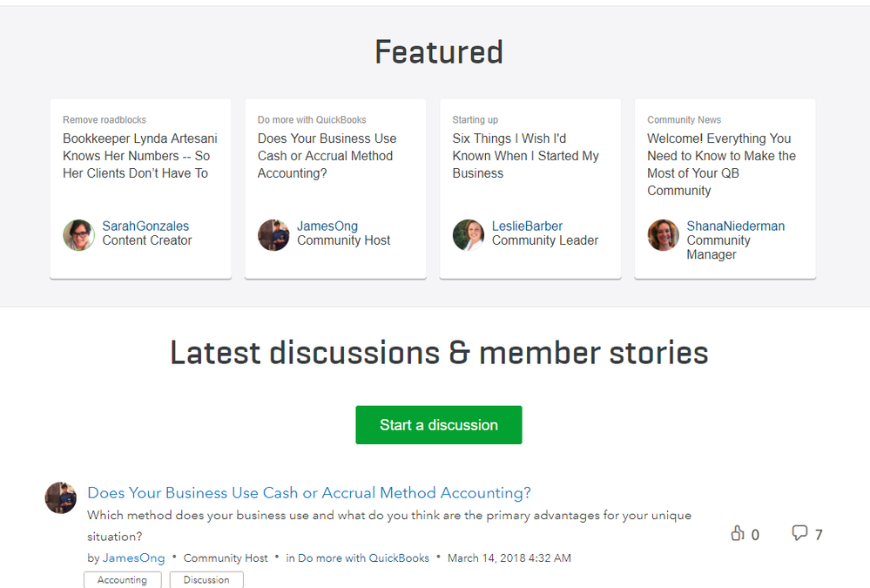
Task: Open Six Things I Wish I'd Known
Action: 526,156
